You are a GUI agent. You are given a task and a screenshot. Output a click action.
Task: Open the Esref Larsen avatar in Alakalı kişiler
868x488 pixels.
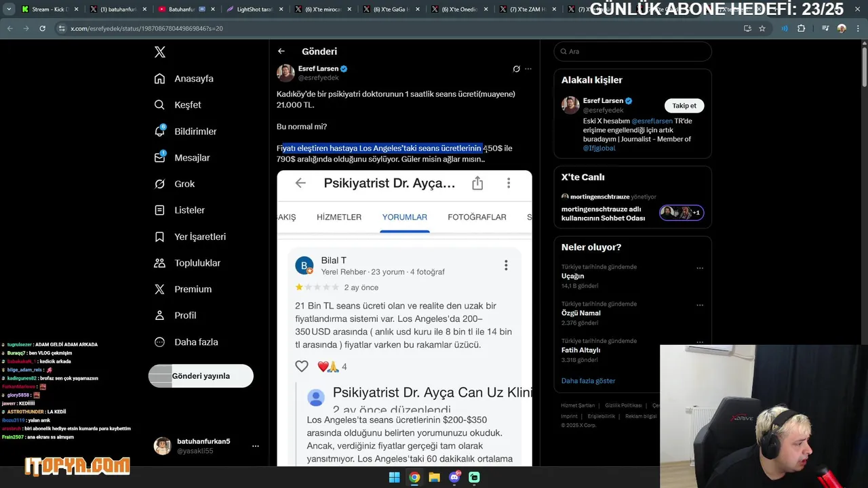click(x=570, y=105)
